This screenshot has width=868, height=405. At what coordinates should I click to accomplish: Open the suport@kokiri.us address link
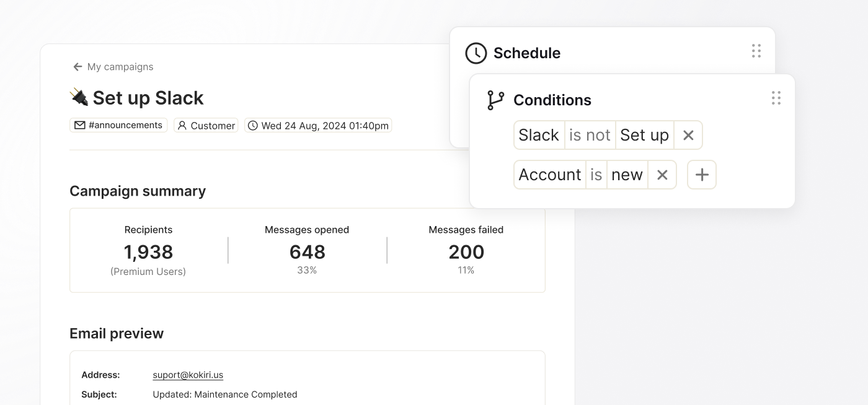[188, 375]
